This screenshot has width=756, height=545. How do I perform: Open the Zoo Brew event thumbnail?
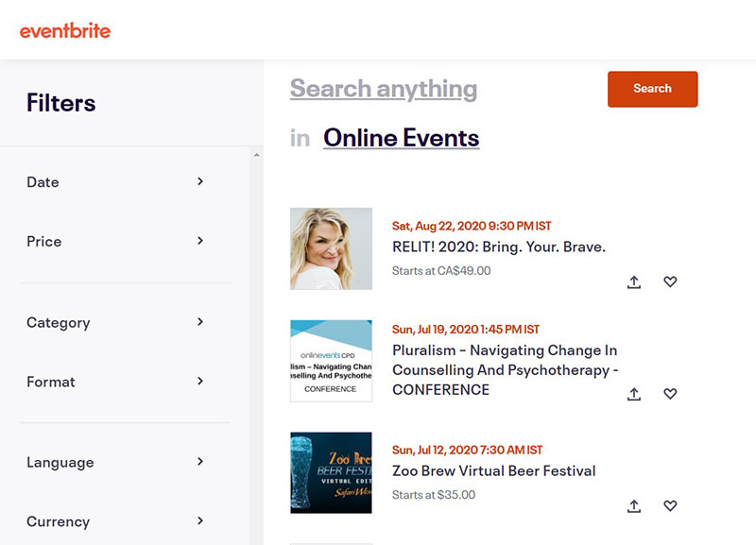[x=331, y=472]
